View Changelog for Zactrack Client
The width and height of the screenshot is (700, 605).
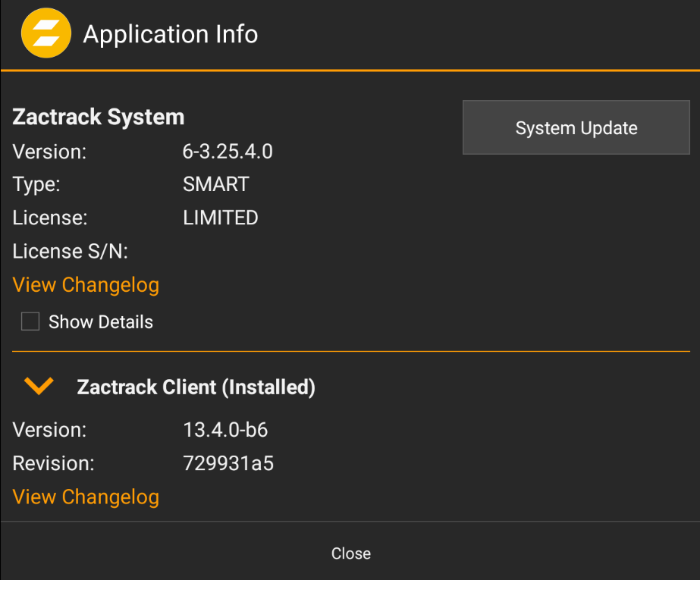[x=86, y=497]
